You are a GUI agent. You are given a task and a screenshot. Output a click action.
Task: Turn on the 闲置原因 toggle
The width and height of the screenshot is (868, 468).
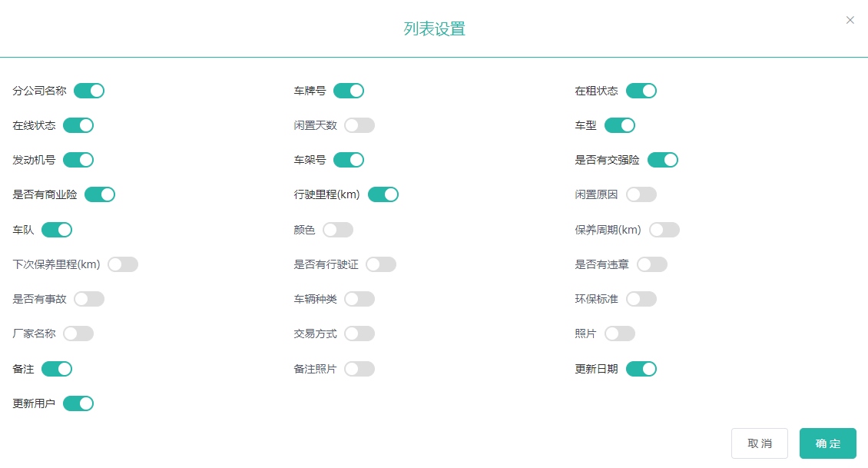click(x=641, y=194)
